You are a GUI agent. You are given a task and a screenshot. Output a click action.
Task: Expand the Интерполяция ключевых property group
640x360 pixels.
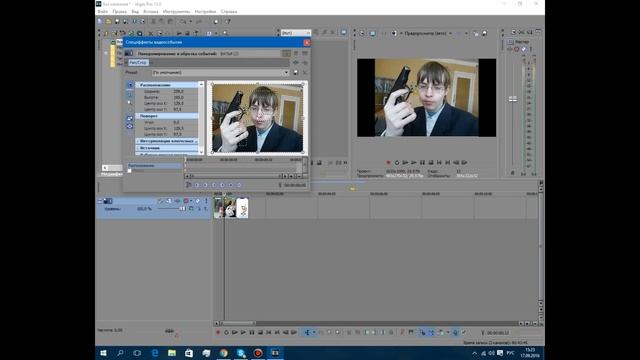coord(167,141)
